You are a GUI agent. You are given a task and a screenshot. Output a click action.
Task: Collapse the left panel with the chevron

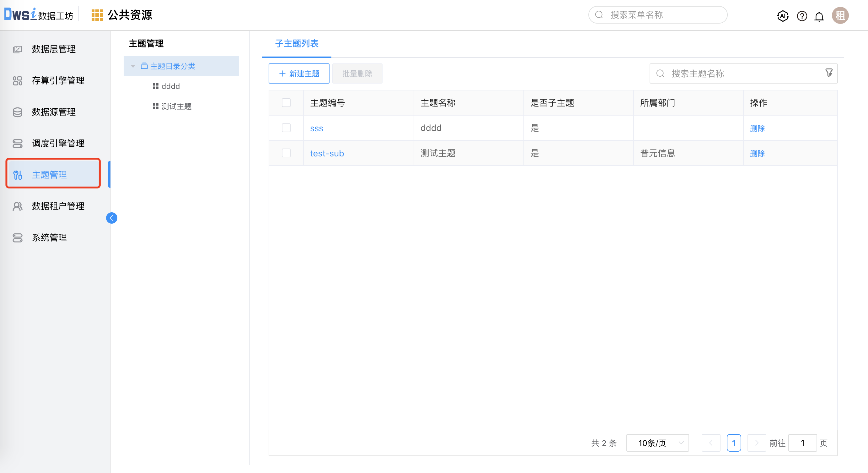pyautogui.click(x=111, y=218)
